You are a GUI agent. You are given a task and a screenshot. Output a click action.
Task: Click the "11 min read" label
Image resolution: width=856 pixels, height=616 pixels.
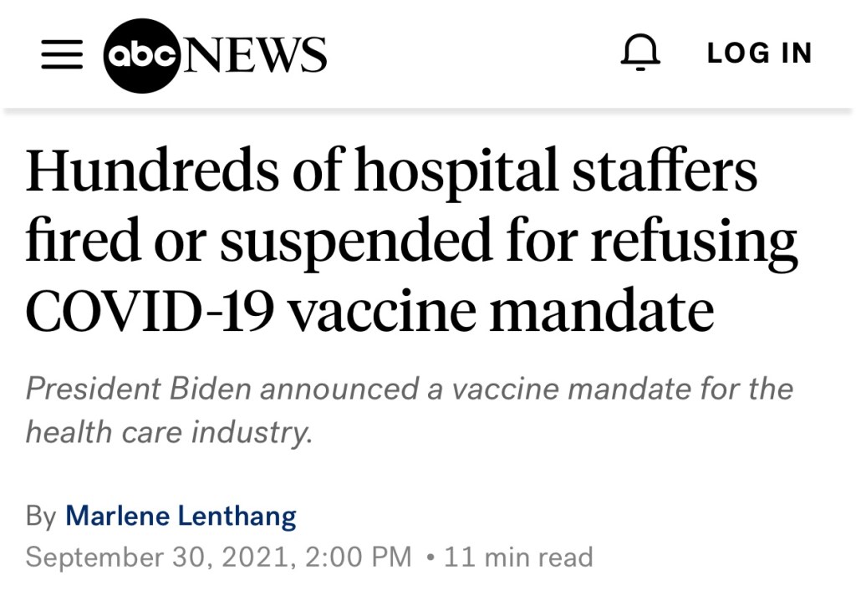(518, 557)
